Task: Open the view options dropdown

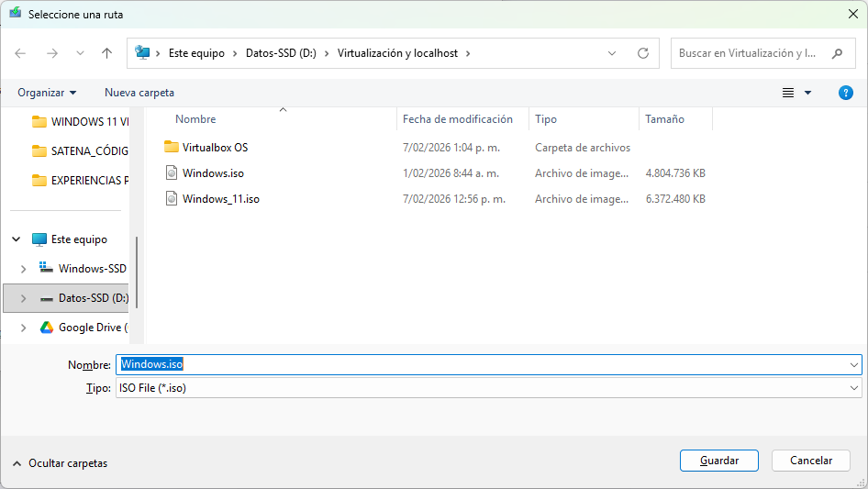Action: pos(807,93)
